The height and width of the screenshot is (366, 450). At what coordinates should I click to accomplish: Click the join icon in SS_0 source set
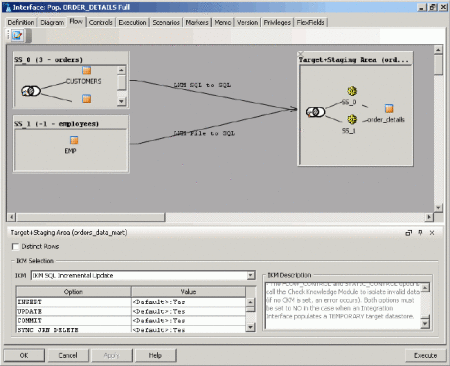pyautogui.click(x=31, y=91)
